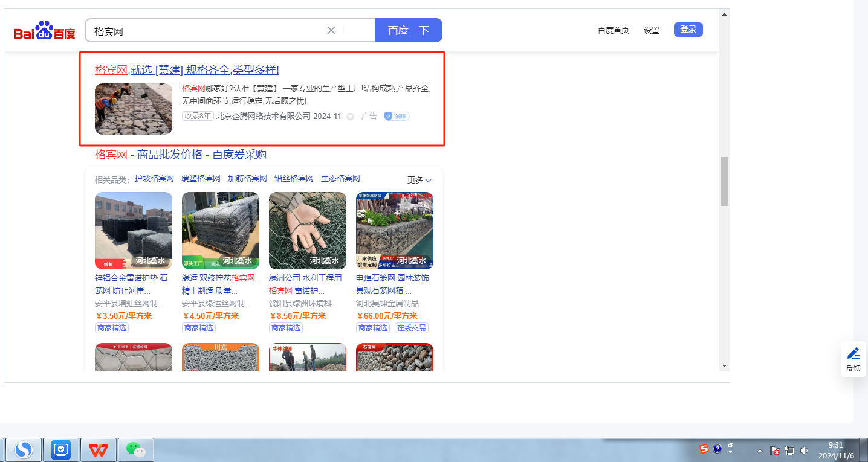Click the language bar restore icon
This screenshot has height=462, width=868.
click(731, 445)
